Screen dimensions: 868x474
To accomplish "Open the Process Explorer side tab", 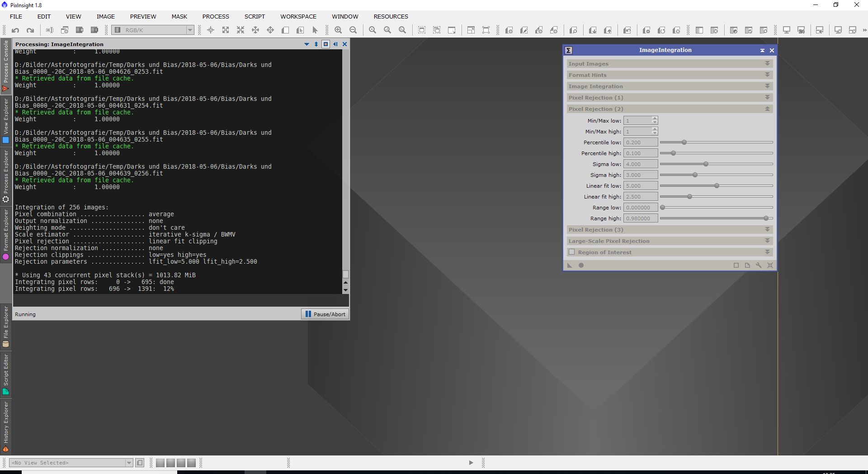I will [6, 177].
